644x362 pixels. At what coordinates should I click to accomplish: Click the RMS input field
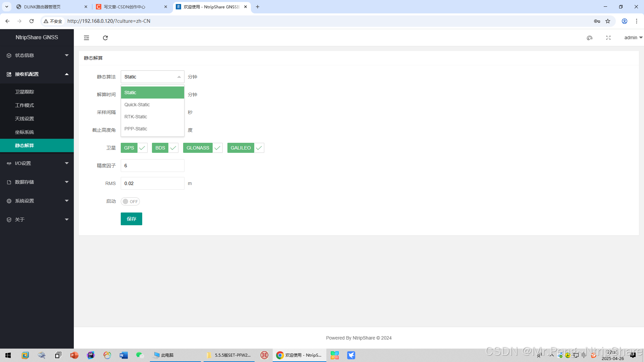point(153,183)
